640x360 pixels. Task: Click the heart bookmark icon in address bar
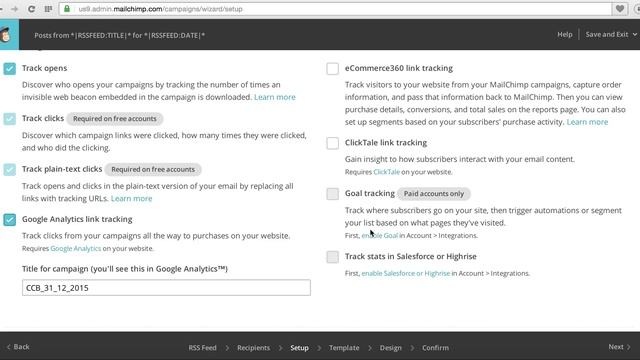tap(620, 9)
